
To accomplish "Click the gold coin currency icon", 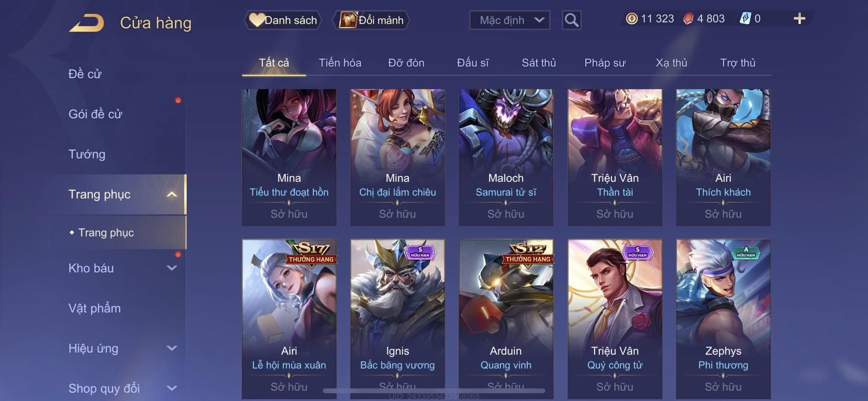I will click(632, 19).
